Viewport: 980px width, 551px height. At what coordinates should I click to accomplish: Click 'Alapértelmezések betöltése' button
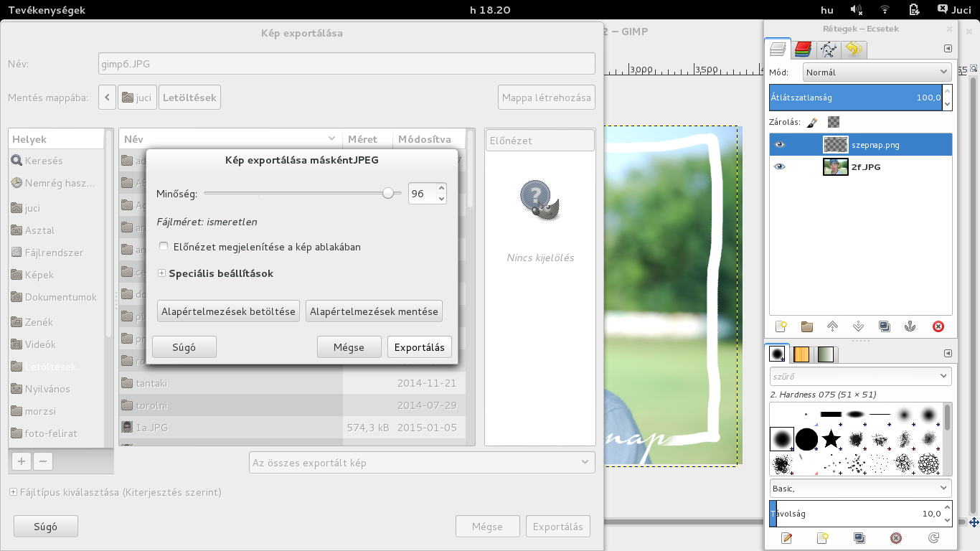click(228, 311)
